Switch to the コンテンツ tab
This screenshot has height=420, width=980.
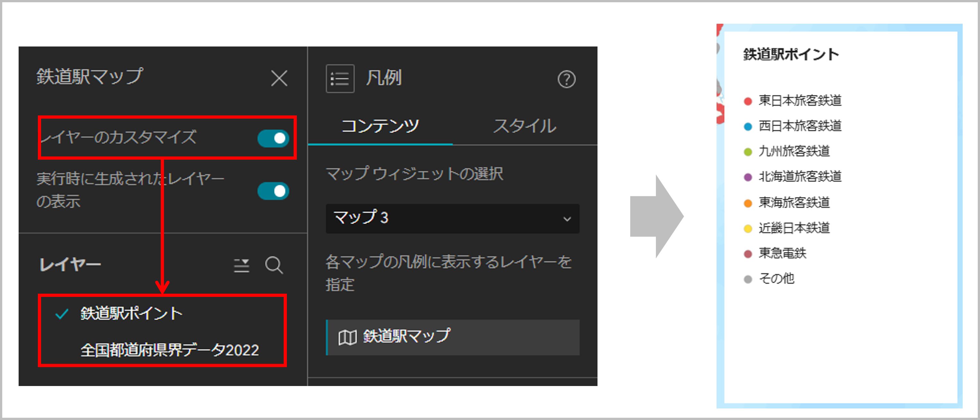380,126
